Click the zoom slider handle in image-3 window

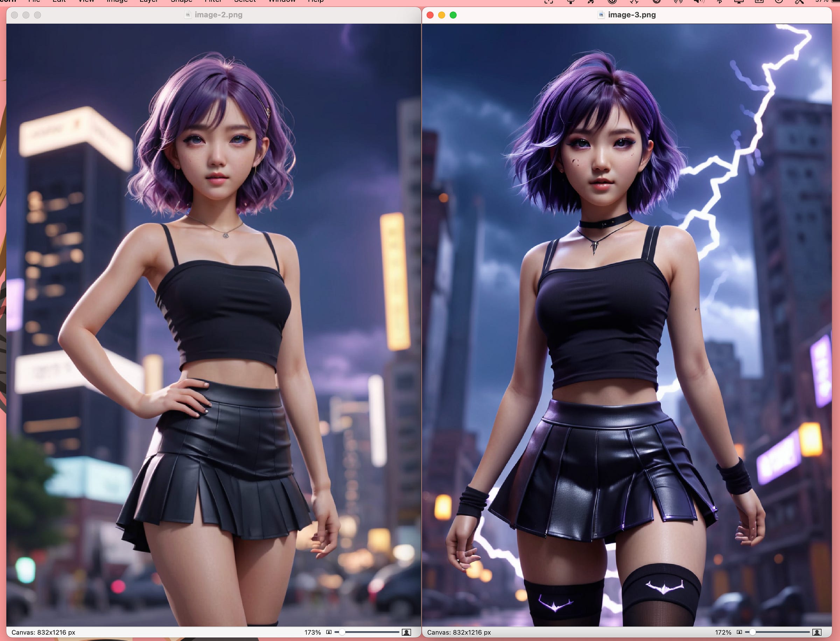tap(752, 632)
